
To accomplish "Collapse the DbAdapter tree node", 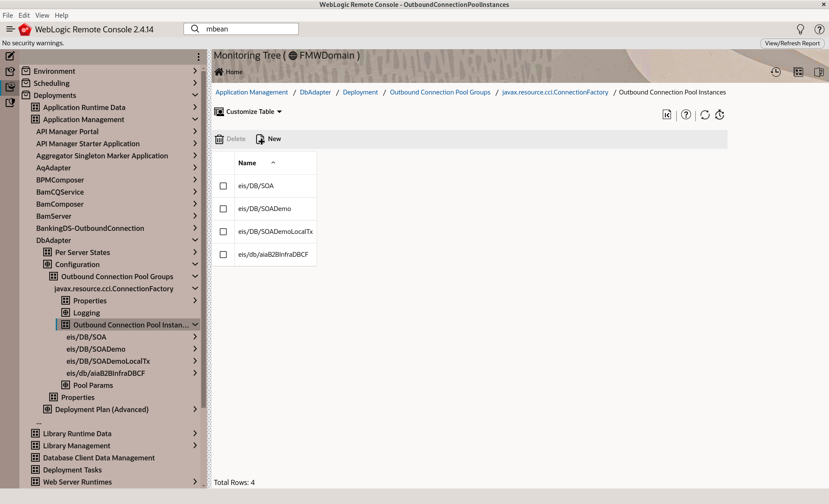I will [195, 240].
